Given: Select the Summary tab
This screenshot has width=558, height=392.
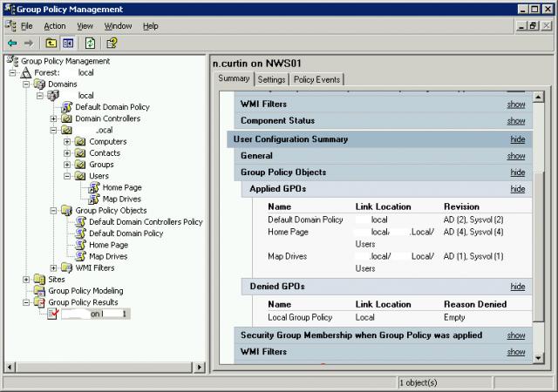Looking at the screenshot, I should tap(234, 78).
